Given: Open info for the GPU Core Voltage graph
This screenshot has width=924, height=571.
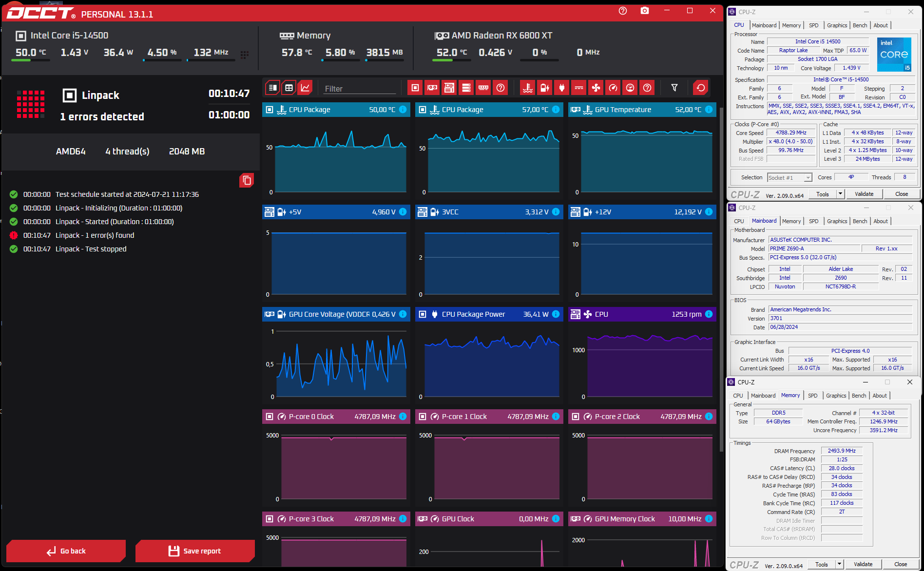Looking at the screenshot, I should click(403, 314).
